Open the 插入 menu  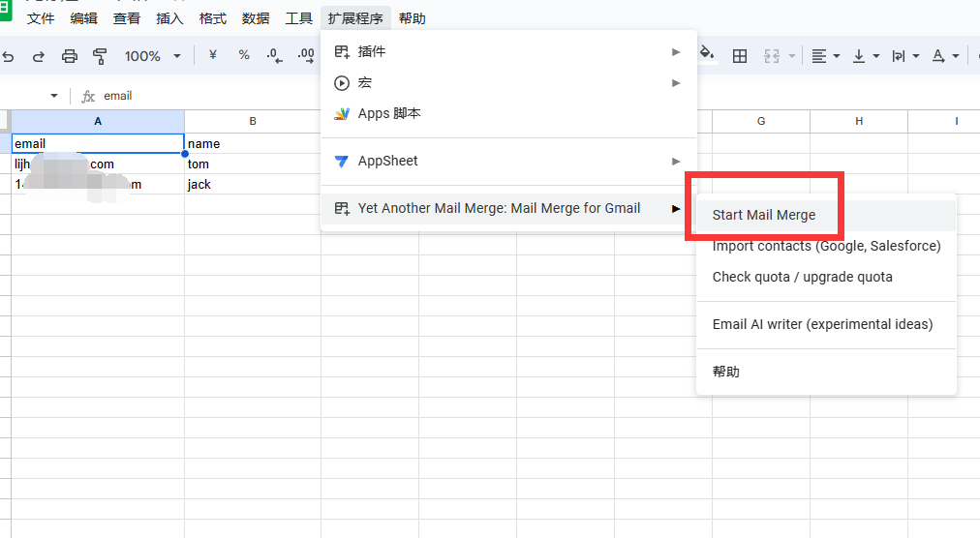(x=169, y=18)
